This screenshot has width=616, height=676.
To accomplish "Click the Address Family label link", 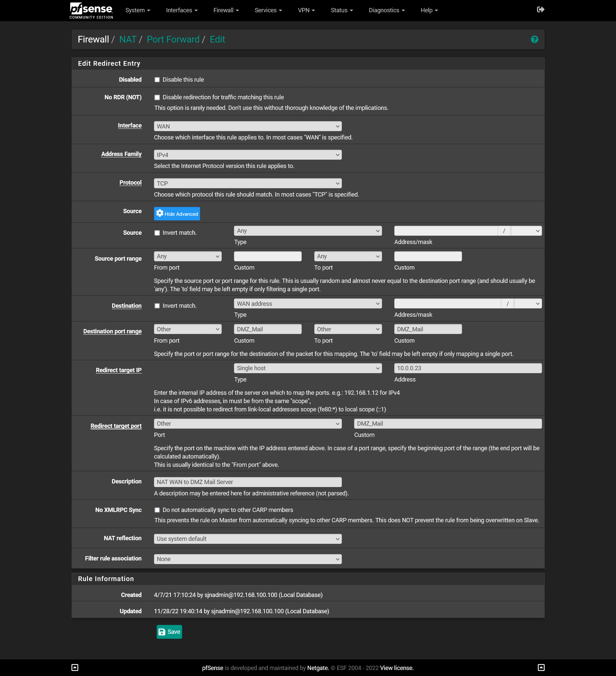I will [x=121, y=154].
